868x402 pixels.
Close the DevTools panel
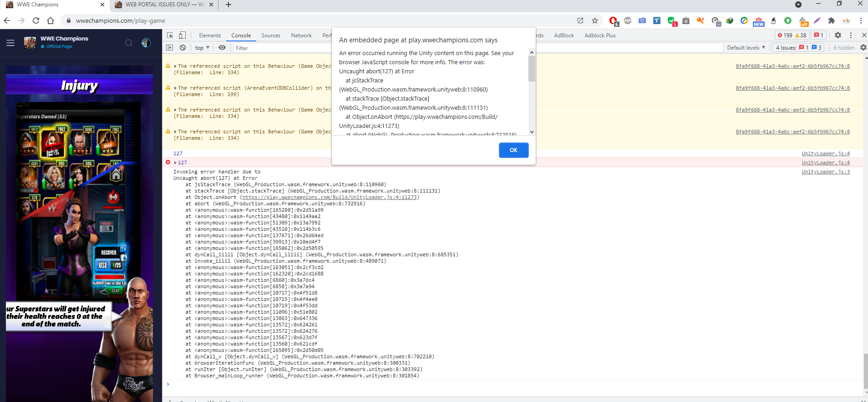(864, 35)
